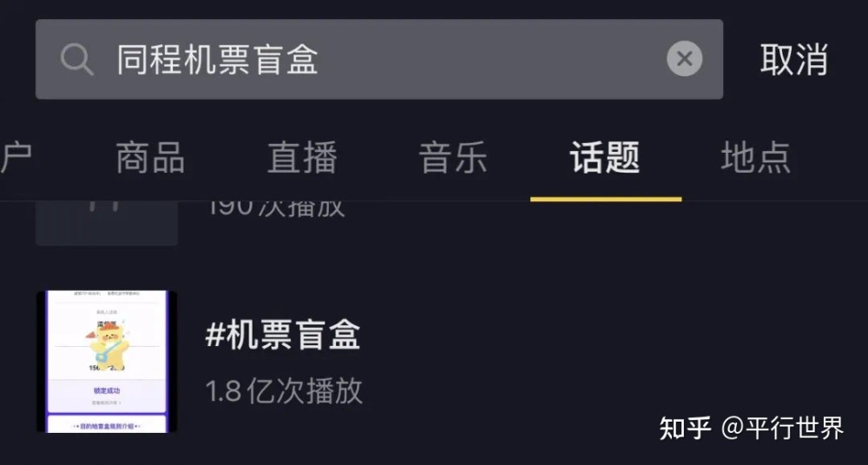
Task: Open the 机票盲盒 topic thumbnail image
Action: [x=106, y=361]
